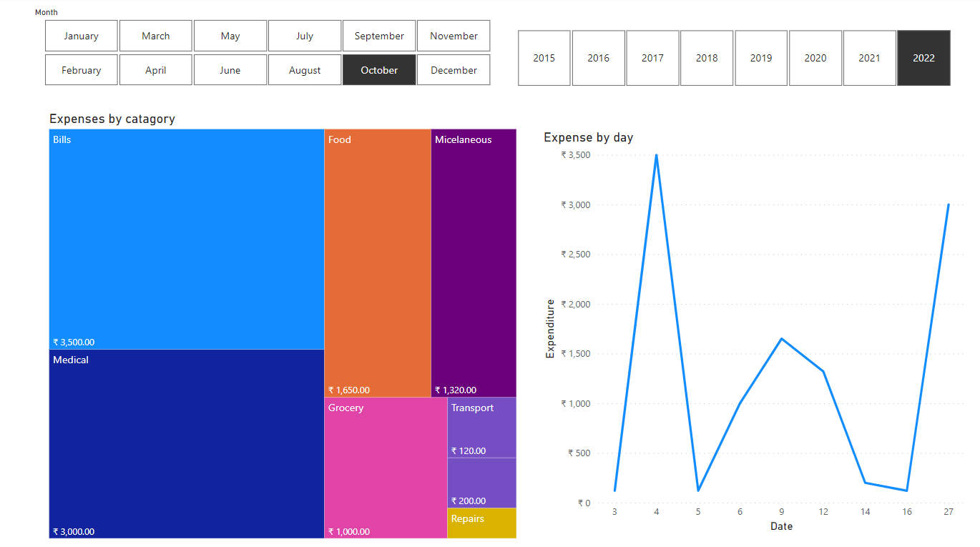Select the February month filter
The width and height of the screenshot is (980, 547).
point(81,69)
